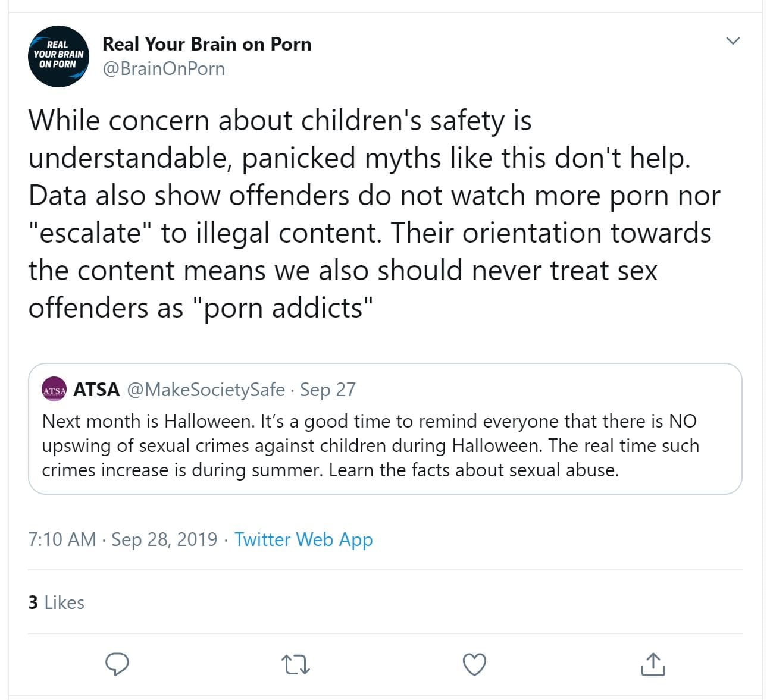Click the @MakeSocietySafe handle
Viewport: 770px width, 700px height.
coord(206,390)
